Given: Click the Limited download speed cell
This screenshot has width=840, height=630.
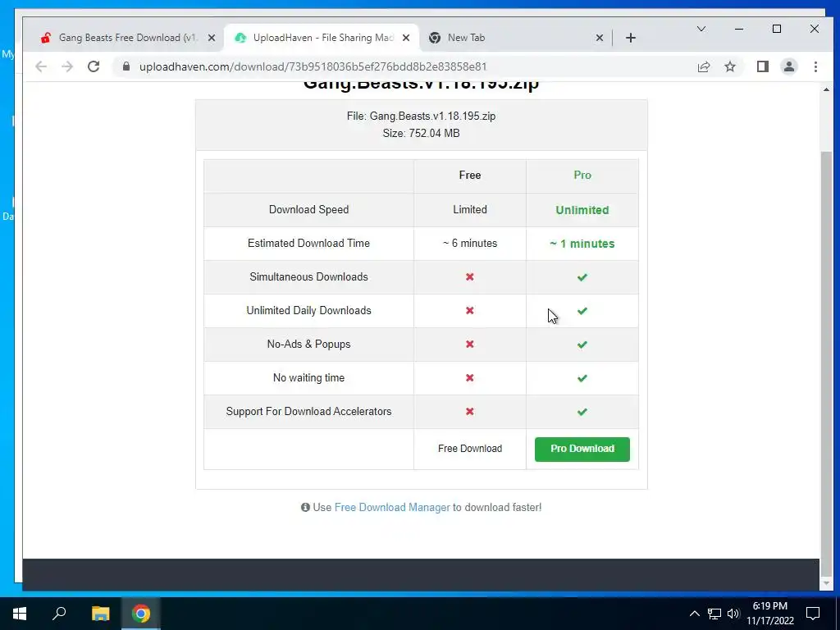Looking at the screenshot, I should click(x=470, y=209).
